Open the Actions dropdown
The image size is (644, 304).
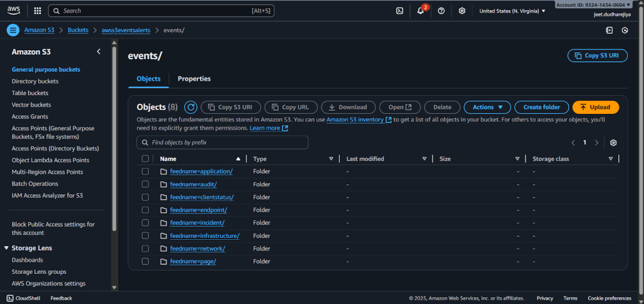pyautogui.click(x=487, y=107)
